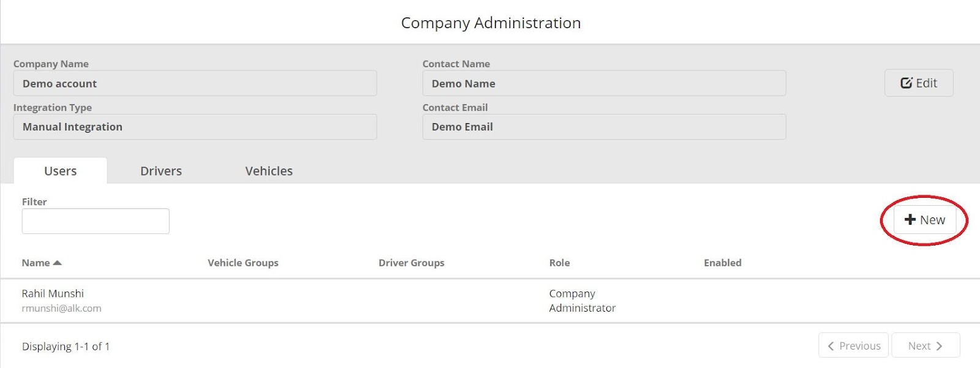Screen dimensions: 980x368
Task: Click the Contact Email field
Action: pos(604,127)
